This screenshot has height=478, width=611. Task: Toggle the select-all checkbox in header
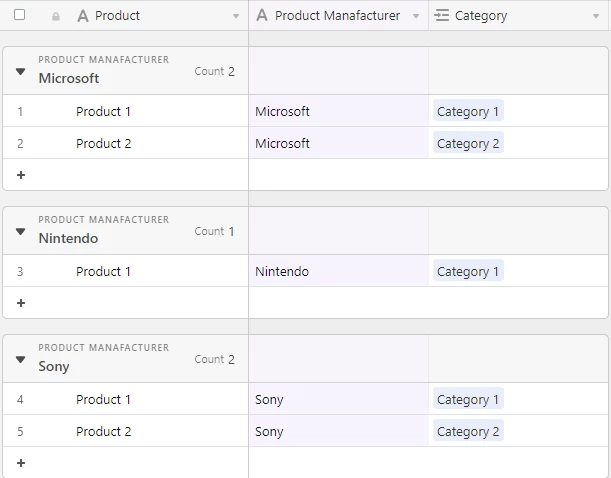coord(19,15)
